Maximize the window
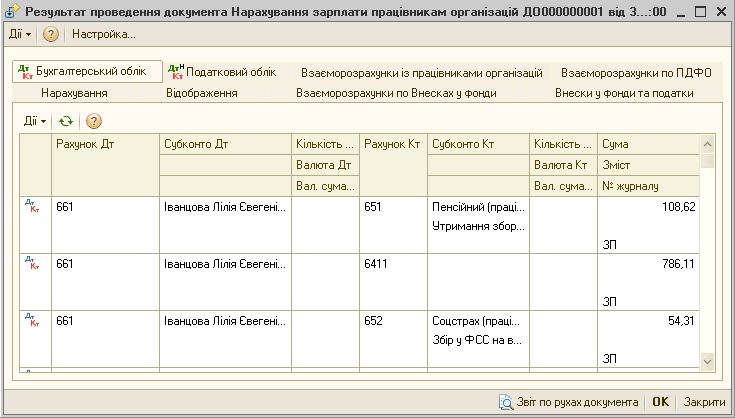The height and width of the screenshot is (418, 735). coord(700,12)
